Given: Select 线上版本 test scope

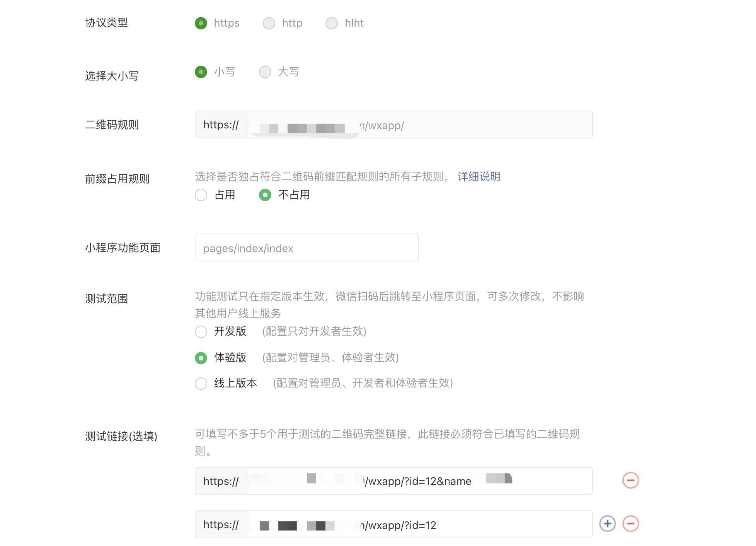Looking at the screenshot, I should click(201, 384).
